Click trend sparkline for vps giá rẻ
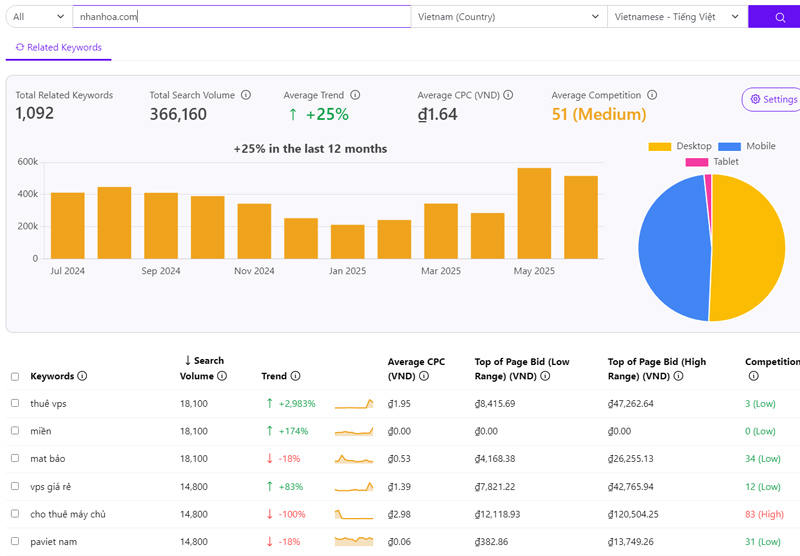800x556 pixels. 354,487
